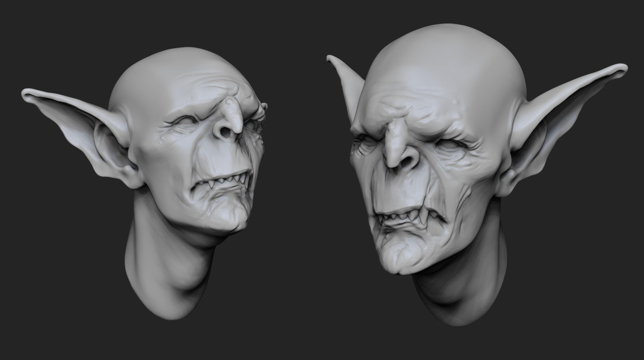This screenshot has height=360, width=644.
Task: Select the right goblin's wrinkled chin
Action: 401,256
